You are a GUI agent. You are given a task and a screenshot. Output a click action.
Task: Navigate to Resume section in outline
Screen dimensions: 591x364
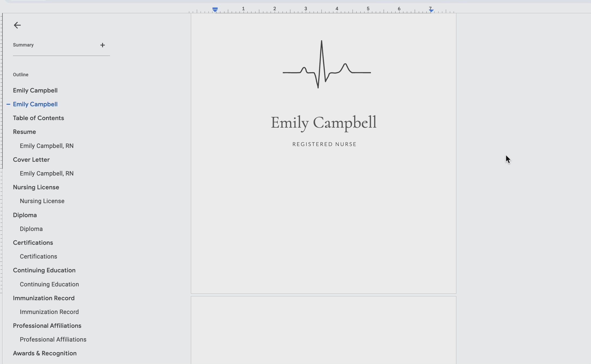click(24, 132)
